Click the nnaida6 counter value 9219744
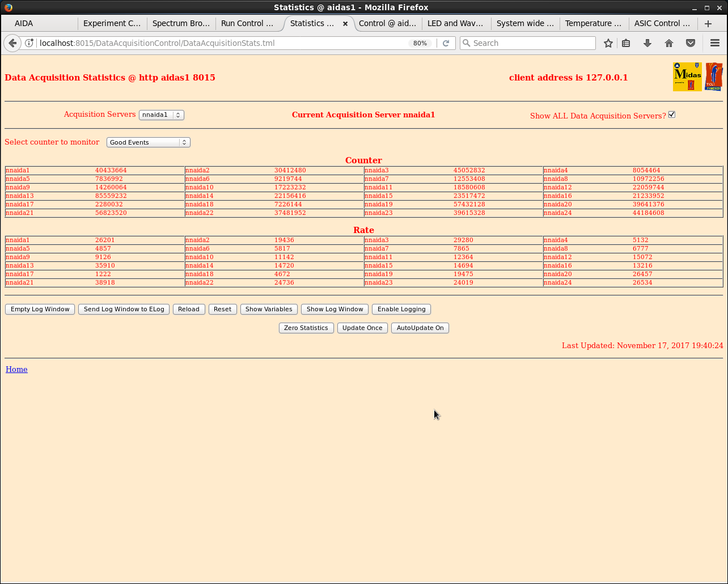The image size is (728, 584). [288, 179]
